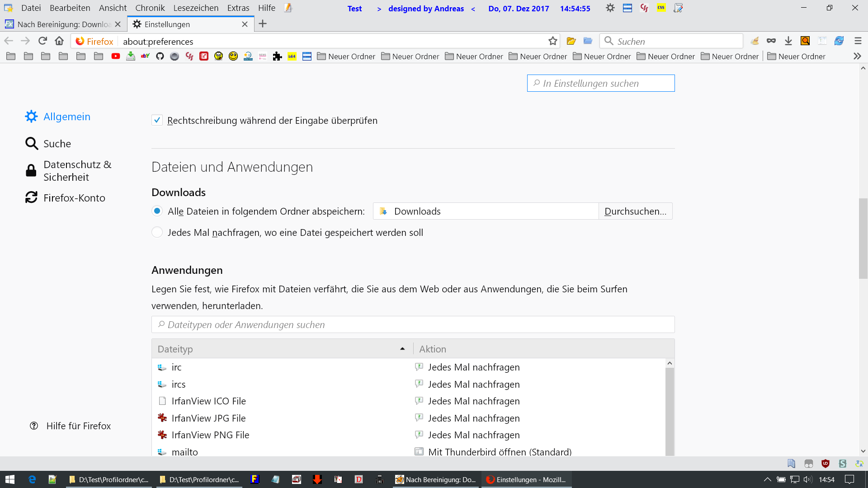Select Alle Dateien in folgendem Ordner abspeichern
The height and width of the screenshot is (488, 868).
pyautogui.click(x=157, y=211)
